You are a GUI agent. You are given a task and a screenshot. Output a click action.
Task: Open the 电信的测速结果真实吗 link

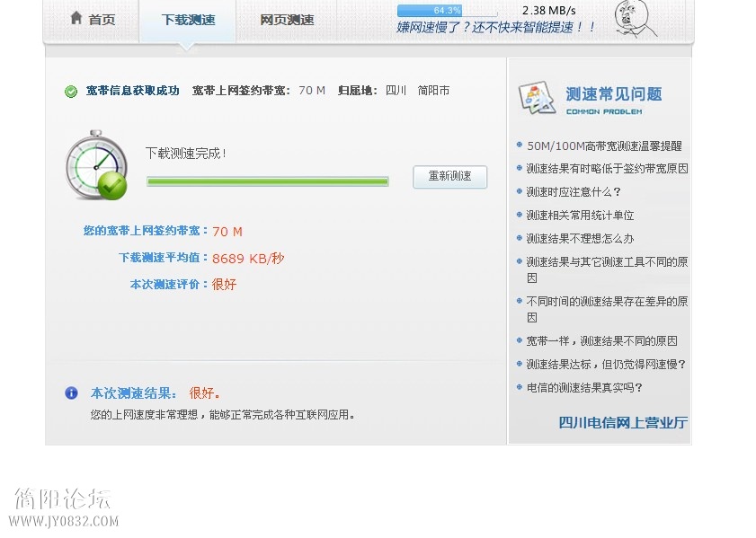point(584,387)
